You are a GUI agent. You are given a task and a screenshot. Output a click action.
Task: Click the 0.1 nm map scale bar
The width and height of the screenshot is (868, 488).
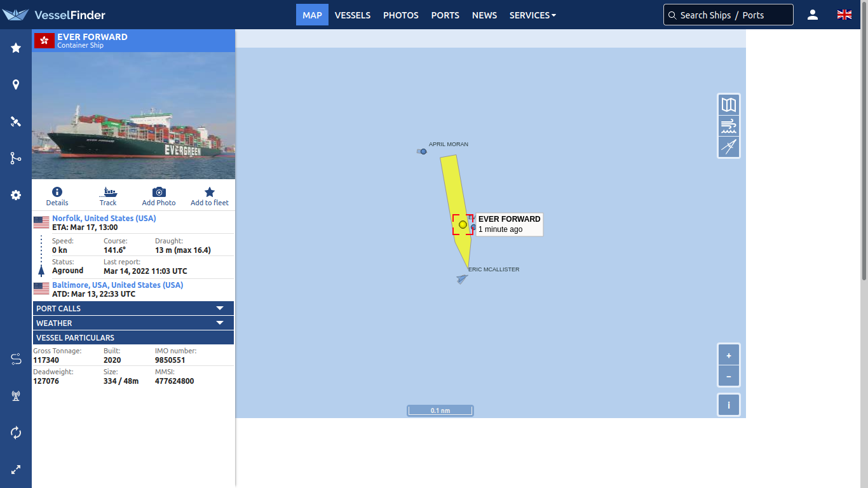[440, 410]
